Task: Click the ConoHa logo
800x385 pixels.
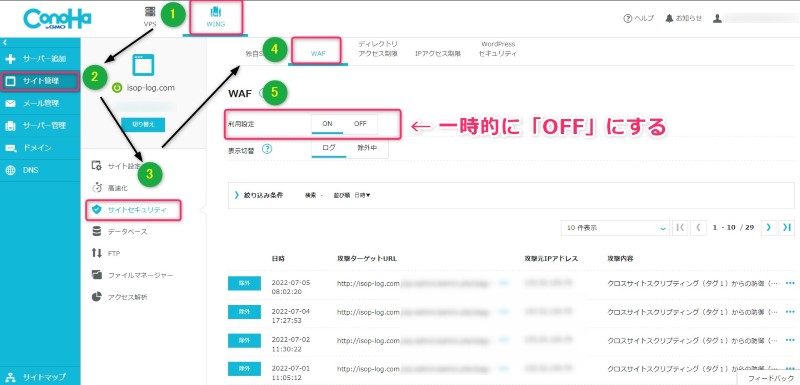Action: tap(57, 19)
